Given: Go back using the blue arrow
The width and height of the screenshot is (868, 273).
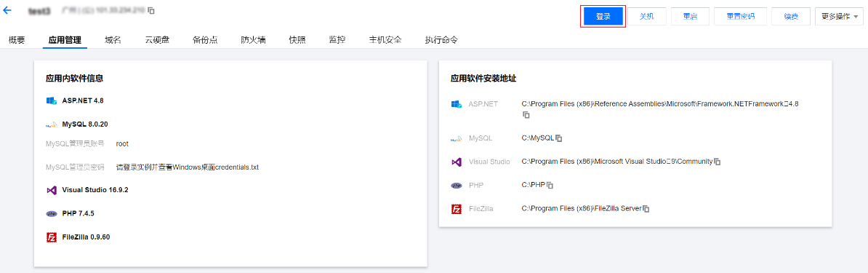Looking at the screenshot, I should tap(7, 10).
